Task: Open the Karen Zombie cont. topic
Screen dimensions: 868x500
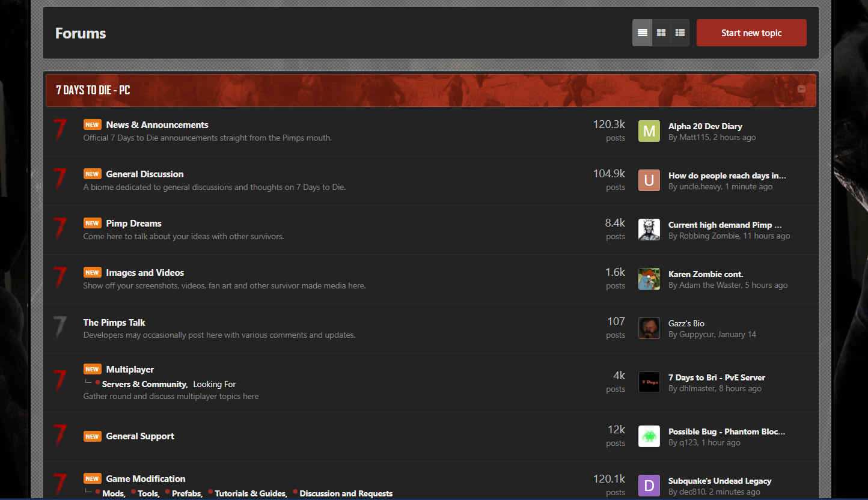Action: pos(706,274)
